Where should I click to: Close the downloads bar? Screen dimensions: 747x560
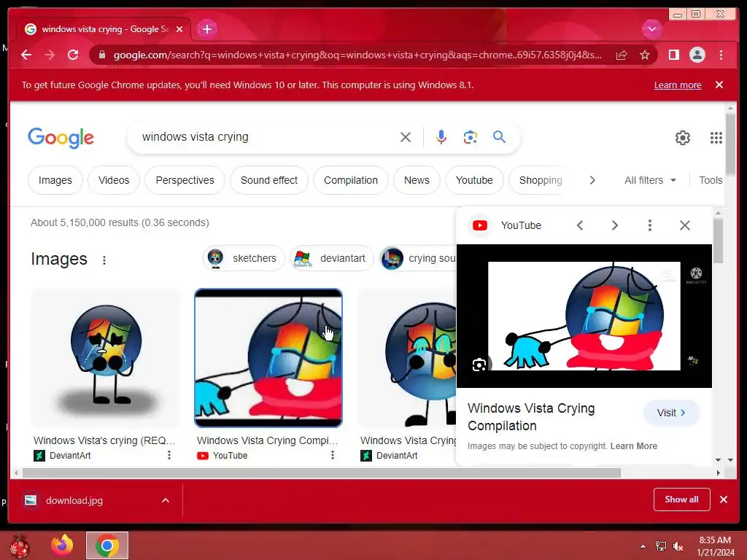point(724,499)
